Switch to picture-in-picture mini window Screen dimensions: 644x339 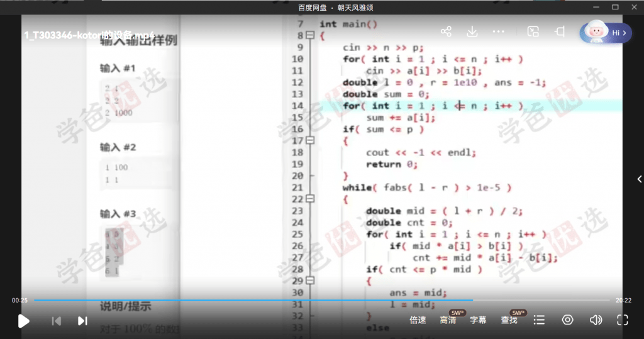533,31
